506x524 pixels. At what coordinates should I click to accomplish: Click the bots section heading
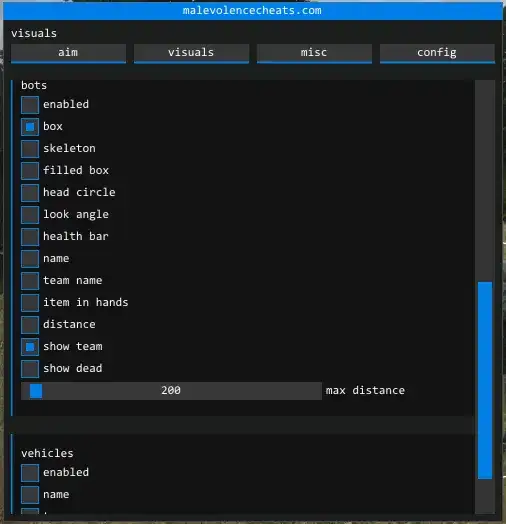[x=34, y=86]
